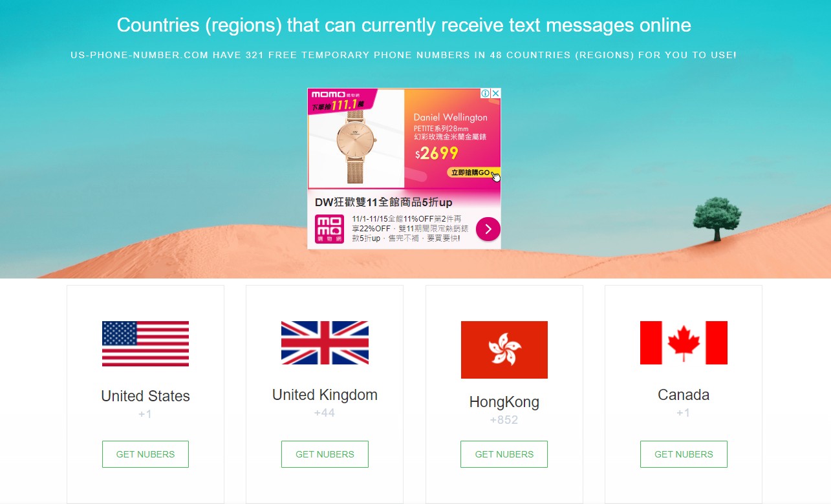The width and height of the screenshot is (831, 504).
Task: Get numbers for Canada
Action: click(x=684, y=454)
